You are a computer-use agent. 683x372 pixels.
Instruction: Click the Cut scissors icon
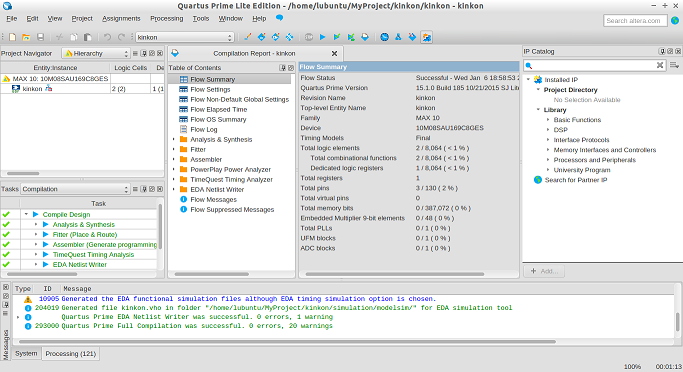pyautogui.click(x=60, y=37)
